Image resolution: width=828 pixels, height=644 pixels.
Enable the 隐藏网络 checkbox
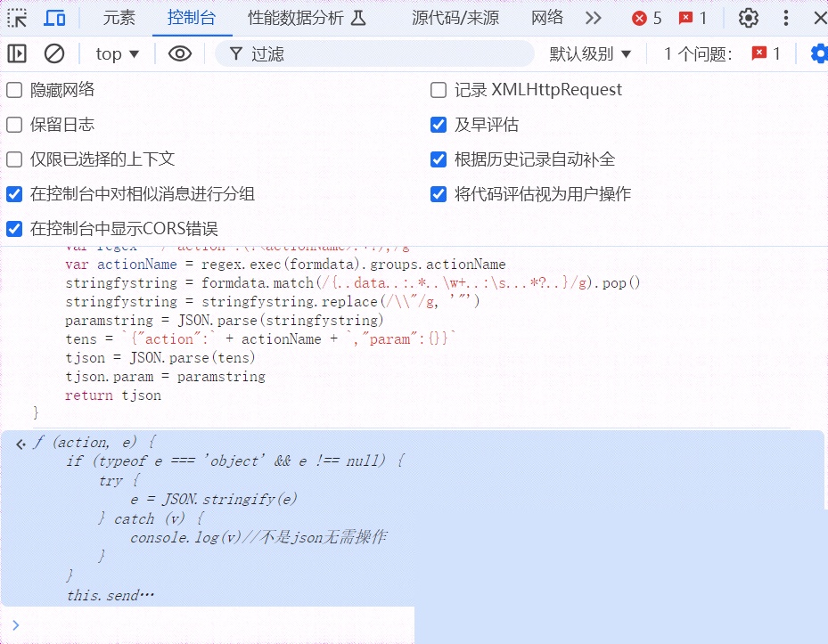pos(14,90)
